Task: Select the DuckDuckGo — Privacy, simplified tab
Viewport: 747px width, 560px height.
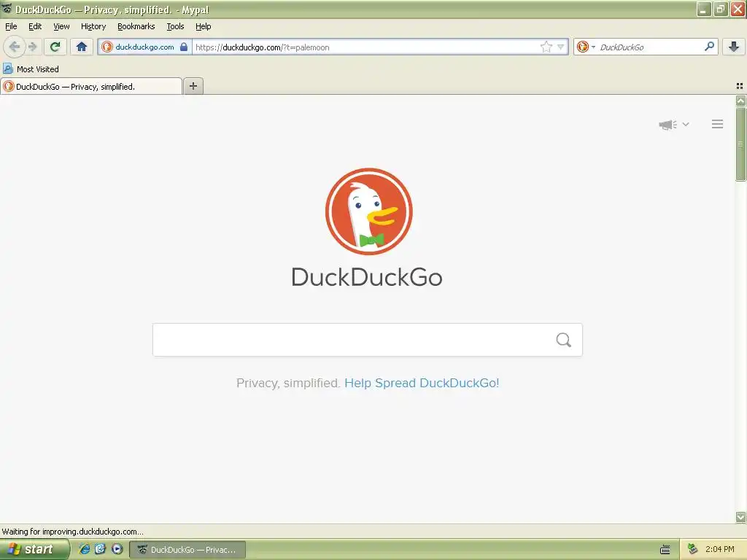Action: point(90,86)
